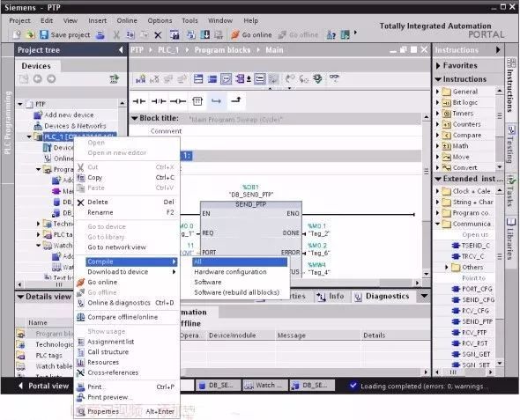The image size is (520, 420).
Task: Choose Hardware configuration compile option
Action: (x=231, y=271)
